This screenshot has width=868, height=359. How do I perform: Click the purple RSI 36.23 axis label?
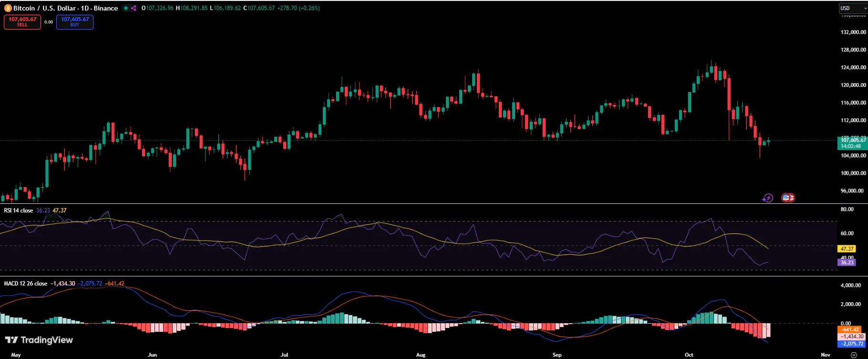pos(847,263)
